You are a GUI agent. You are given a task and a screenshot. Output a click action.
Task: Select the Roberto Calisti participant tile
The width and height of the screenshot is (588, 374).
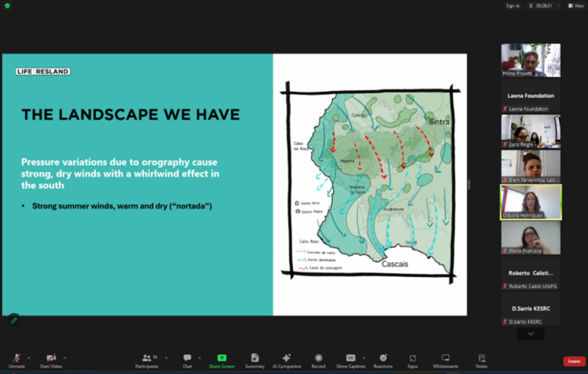click(531, 273)
